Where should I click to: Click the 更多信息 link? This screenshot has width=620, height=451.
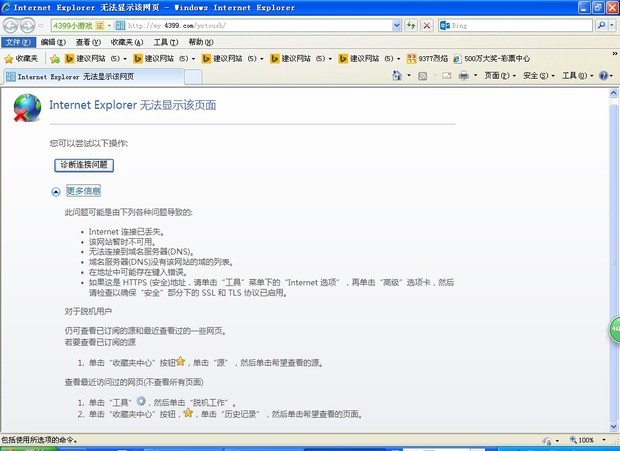83,191
